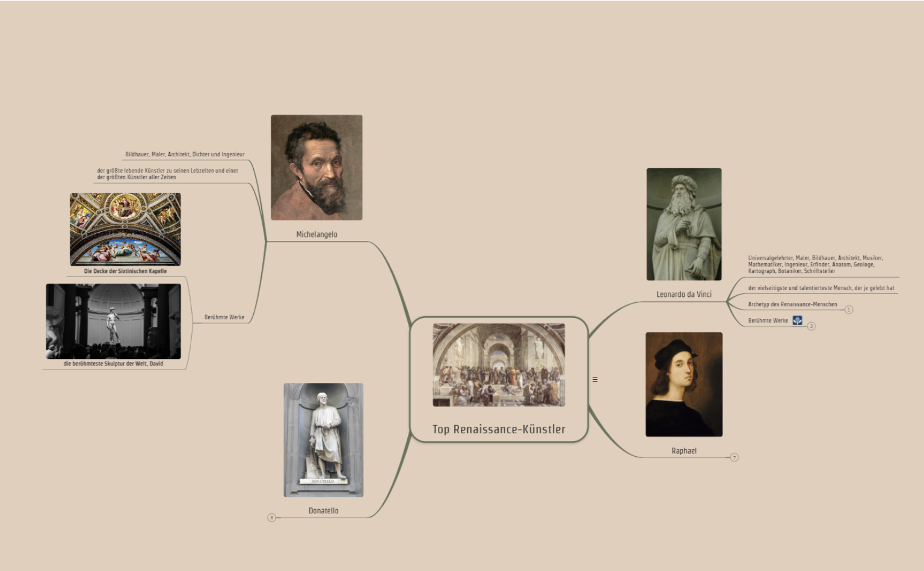The width and height of the screenshot is (924, 571).
Task: Select 'der größte lebende Künstler' node
Action: tap(168, 174)
